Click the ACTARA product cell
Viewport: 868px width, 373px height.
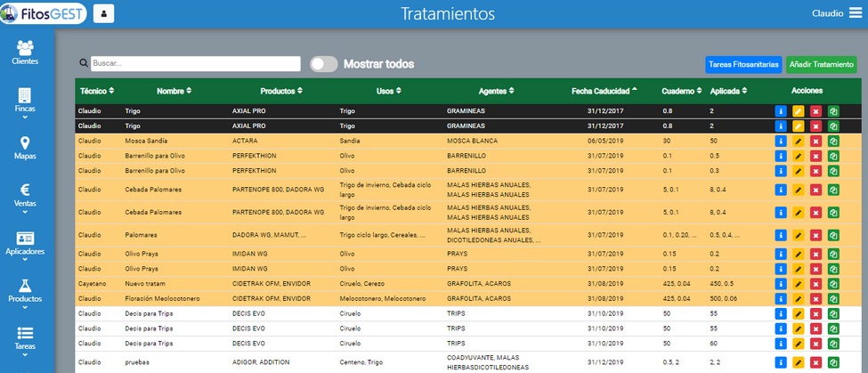pyautogui.click(x=245, y=141)
